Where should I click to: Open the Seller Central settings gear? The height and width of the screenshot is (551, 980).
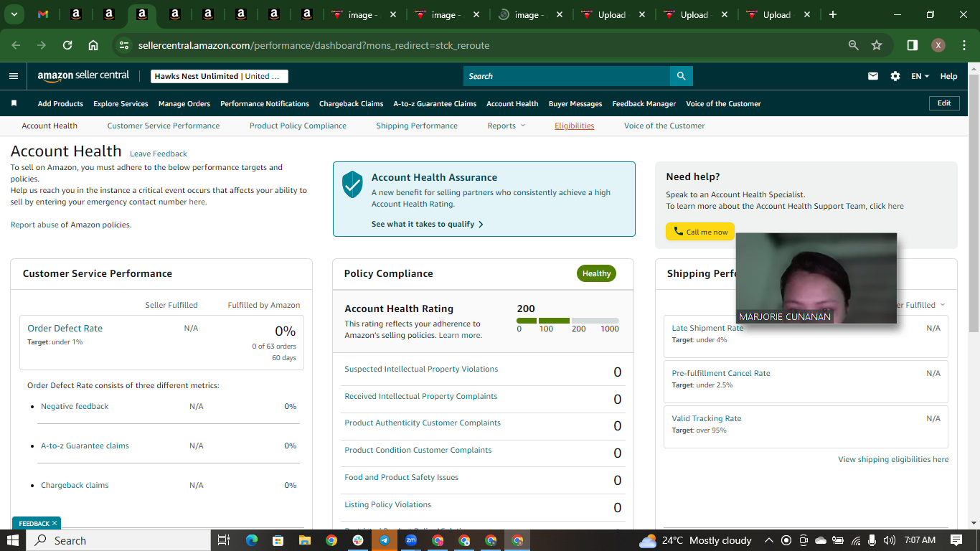tap(895, 76)
